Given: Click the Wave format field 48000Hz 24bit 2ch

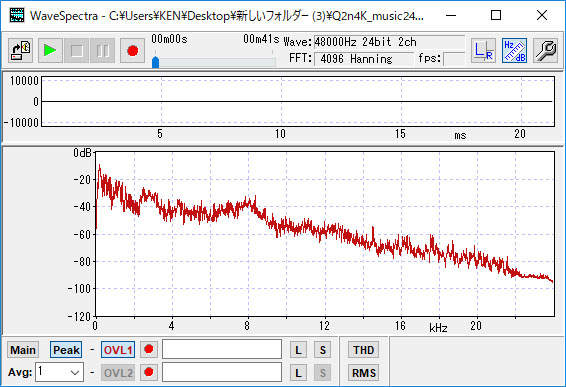Looking at the screenshot, I should tap(389, 42).
